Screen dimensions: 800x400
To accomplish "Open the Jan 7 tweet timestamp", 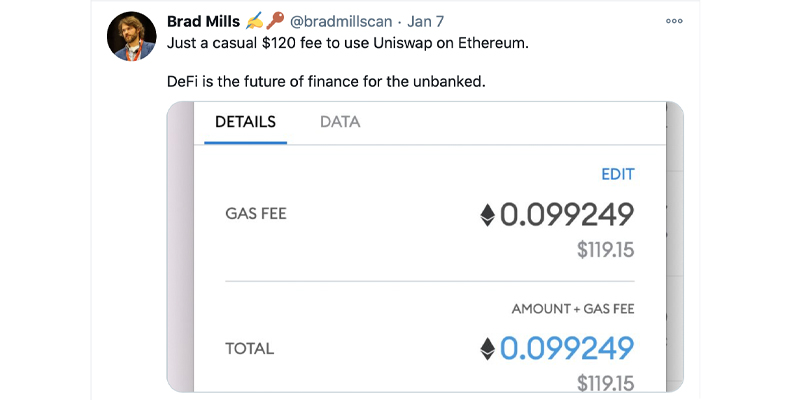I will (x=428, y=22).
